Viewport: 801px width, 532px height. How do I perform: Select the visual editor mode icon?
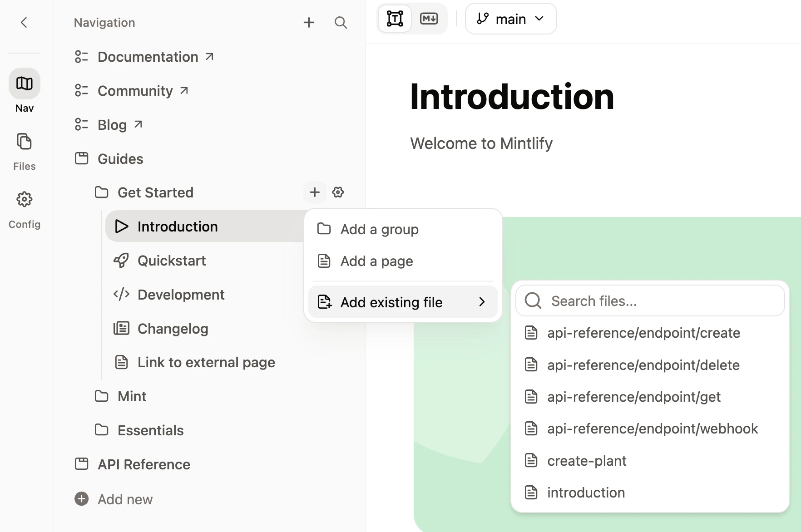(x=394, y=19)
